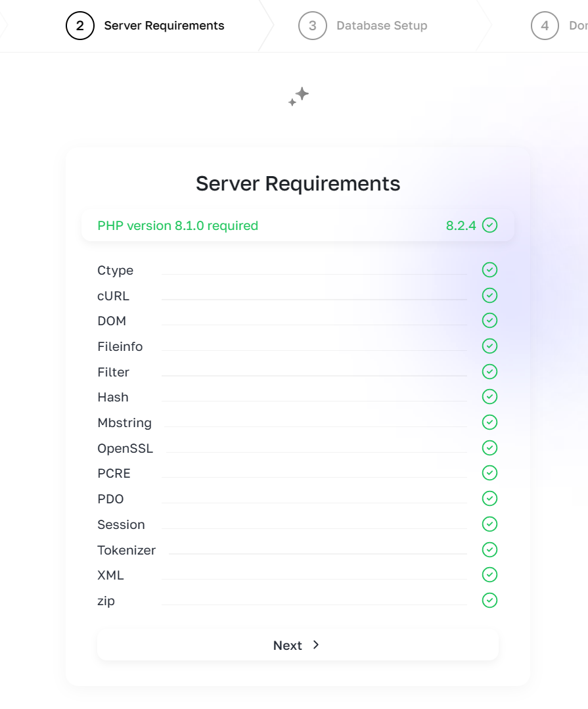Screen dimensions: 588x709
Task: Click the Ctype check mark icon
Action: point(489,270)
